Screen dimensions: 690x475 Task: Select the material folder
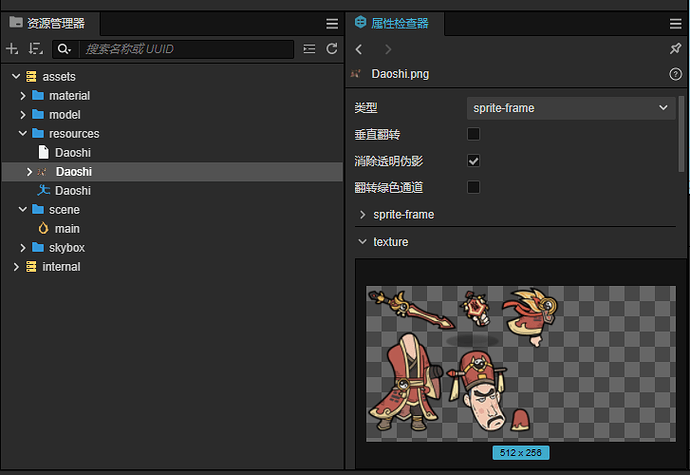click(x=172, y=96)
